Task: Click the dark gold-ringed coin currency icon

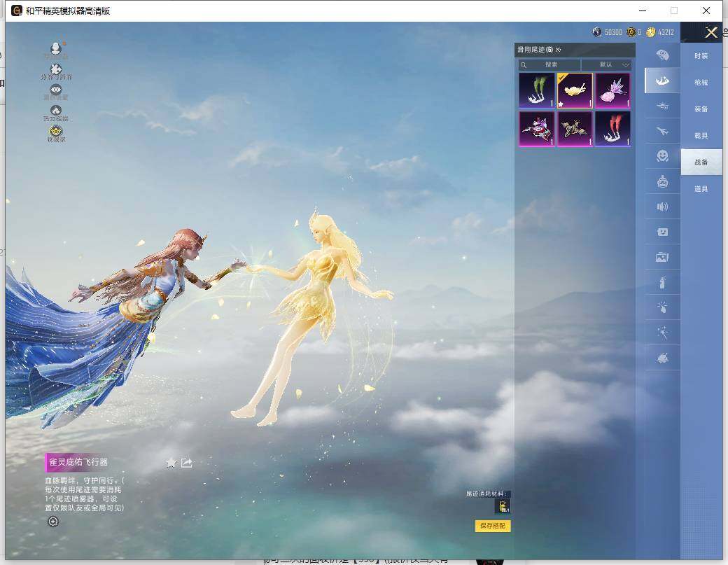Action: pos(631,32)
